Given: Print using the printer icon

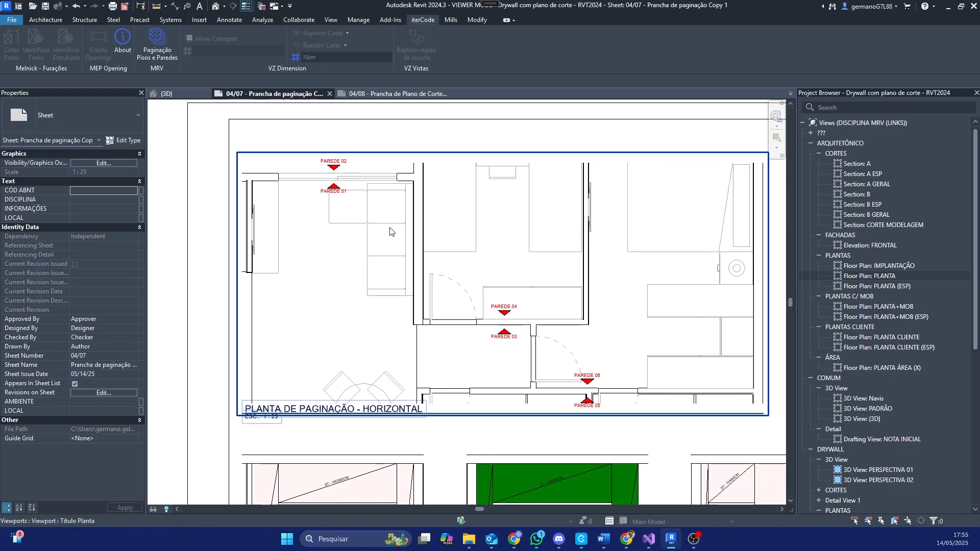Looking at the screenshot, I should [112, 6].
